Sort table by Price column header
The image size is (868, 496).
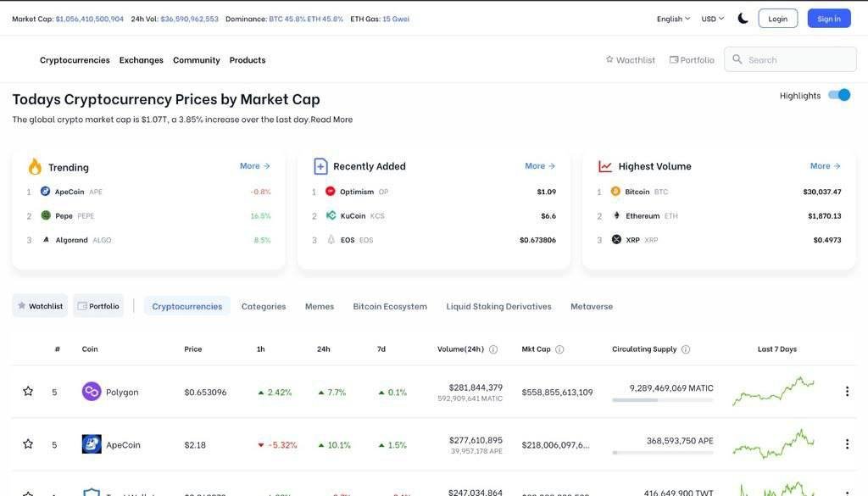[x=193, y=348]
